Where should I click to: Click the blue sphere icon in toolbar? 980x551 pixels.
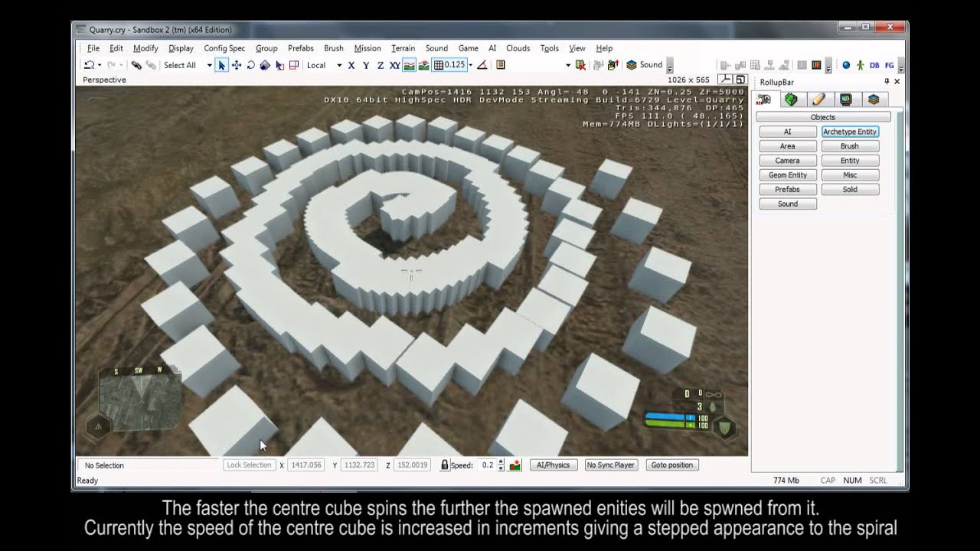click(x=846, y=66)
